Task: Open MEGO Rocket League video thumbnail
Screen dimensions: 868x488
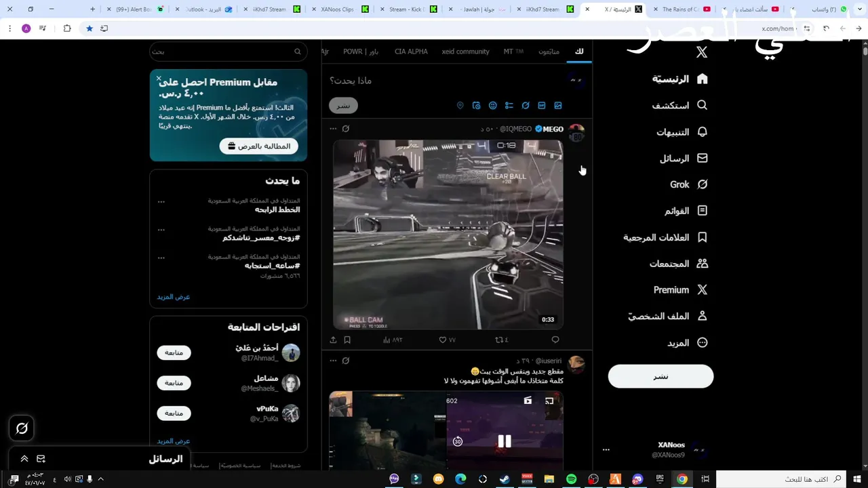Action: (x=448, y=235)
